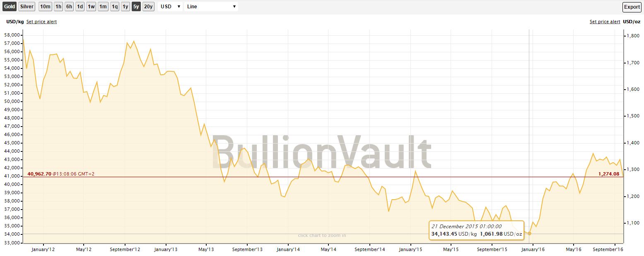Click the 21 December 2015 data point marker
The image size is (644, 256).
coord(529,234)
